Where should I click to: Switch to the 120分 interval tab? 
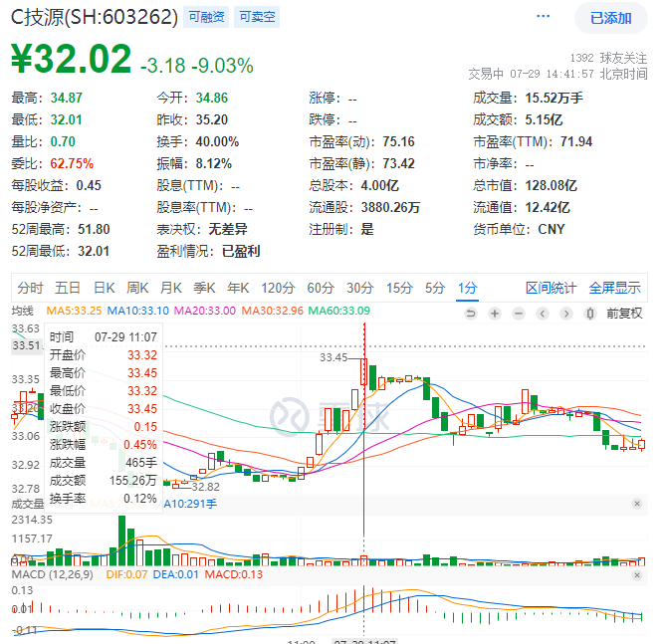point(278,288)
